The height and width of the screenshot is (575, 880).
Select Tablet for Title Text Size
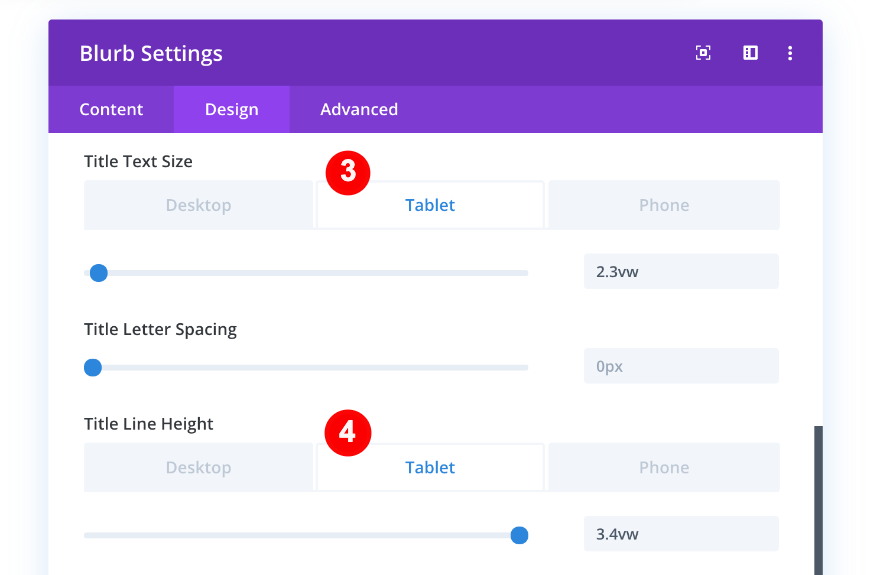430,205
